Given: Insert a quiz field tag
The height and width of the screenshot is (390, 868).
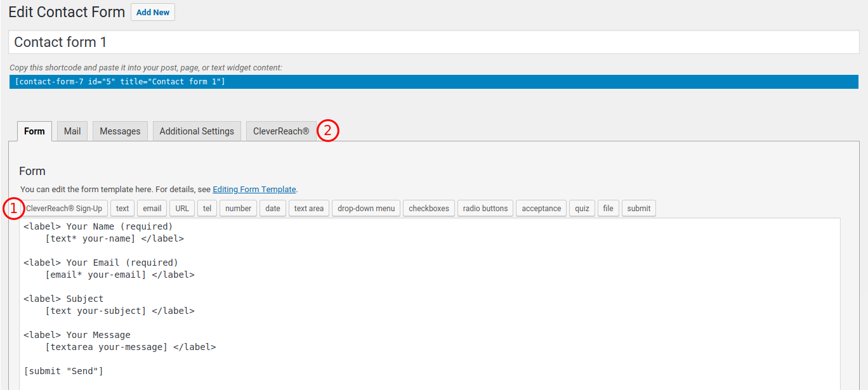Looking at the screenshot, I should (x=582, y=208).
